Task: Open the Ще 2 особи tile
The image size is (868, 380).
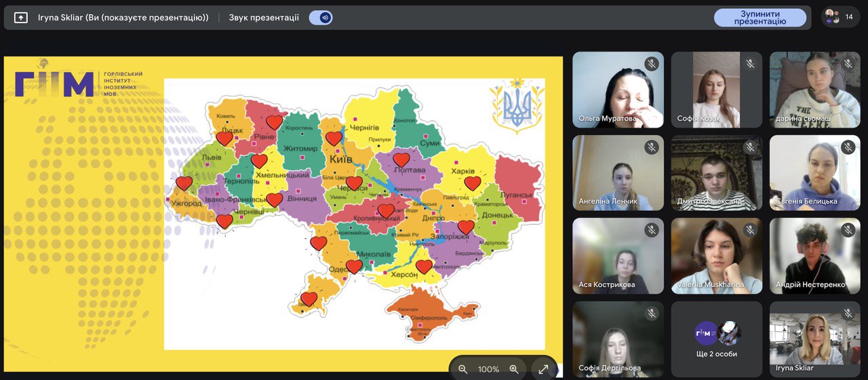Action: [717, 339]
